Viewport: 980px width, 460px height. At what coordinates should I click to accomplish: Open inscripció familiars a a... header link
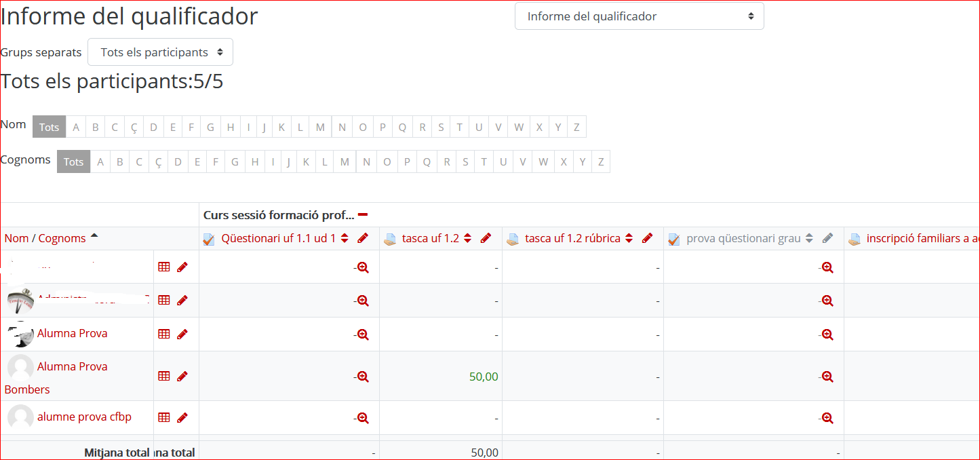[923, 238]
